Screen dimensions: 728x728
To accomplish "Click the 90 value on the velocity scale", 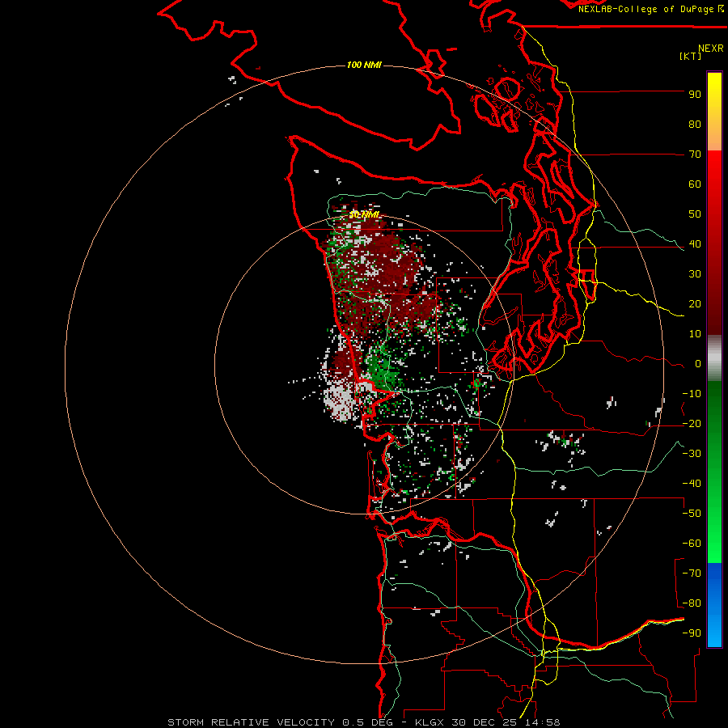I will (x=695, y=95).
